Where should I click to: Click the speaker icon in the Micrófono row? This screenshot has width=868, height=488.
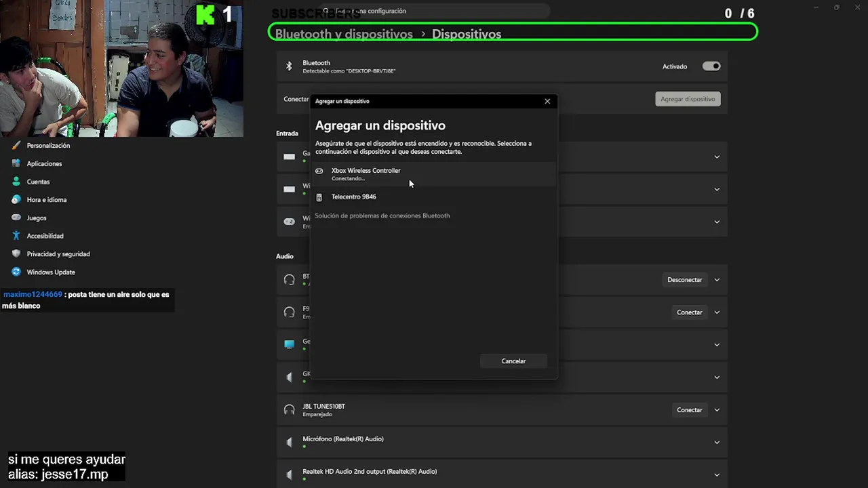[x=290, y=443]
